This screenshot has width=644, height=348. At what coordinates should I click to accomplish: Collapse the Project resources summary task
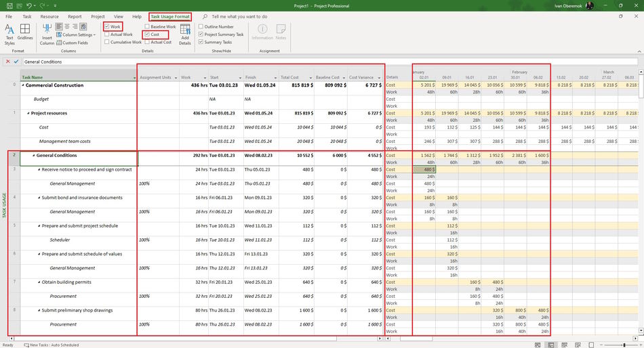pyautogui.click(x=28, y=113)
